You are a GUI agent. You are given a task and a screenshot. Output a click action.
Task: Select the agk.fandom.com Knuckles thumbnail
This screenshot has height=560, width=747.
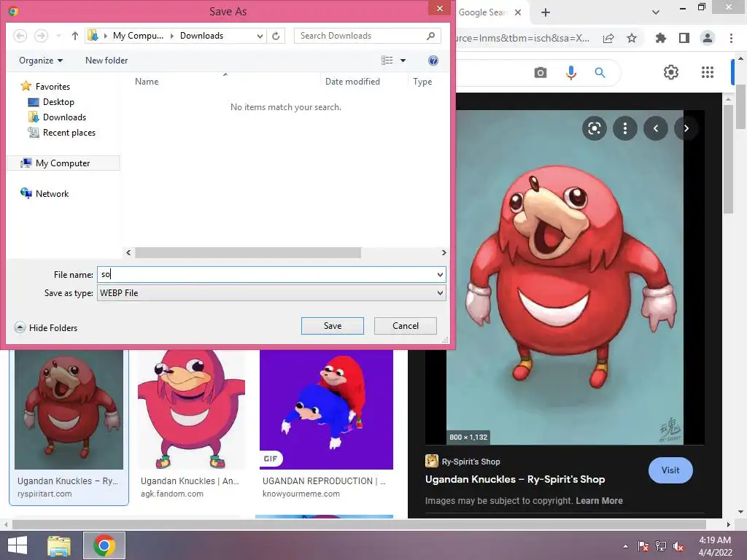point(191,410)
